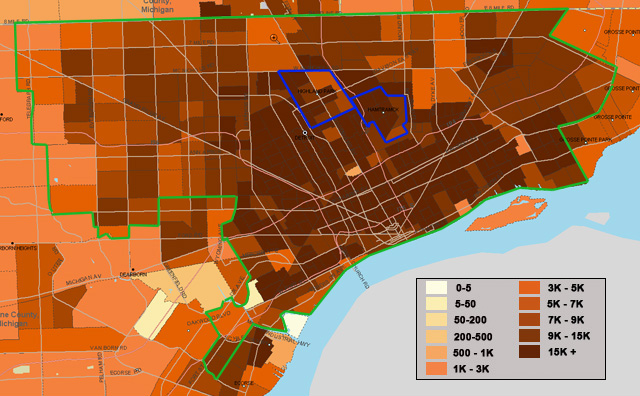Select the 200-500 legend swatch

[x=436, y=336]
